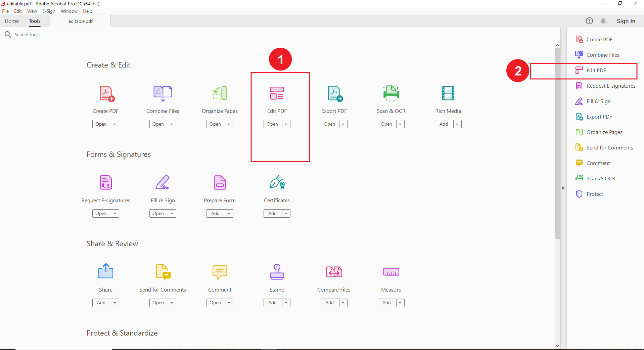Click the Scan & OCR printer icon in the main grid

click(391, 93)
